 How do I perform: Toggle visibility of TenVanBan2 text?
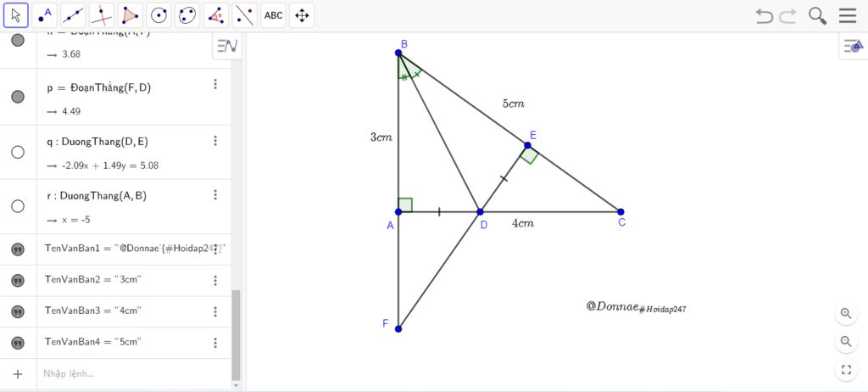(18, 281)
